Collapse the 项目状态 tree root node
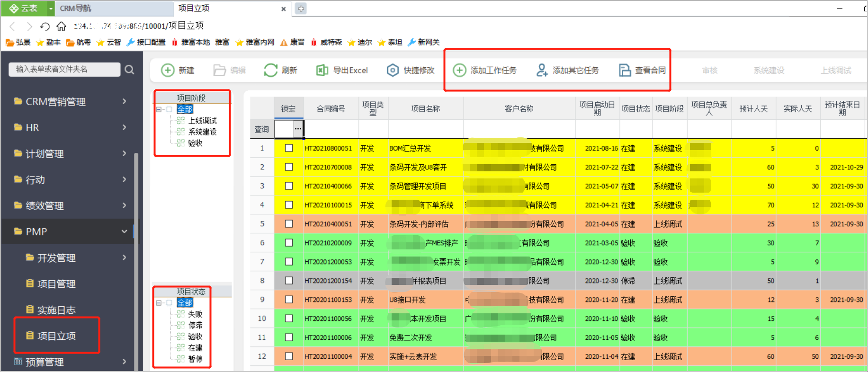 (x=159, y=303)
